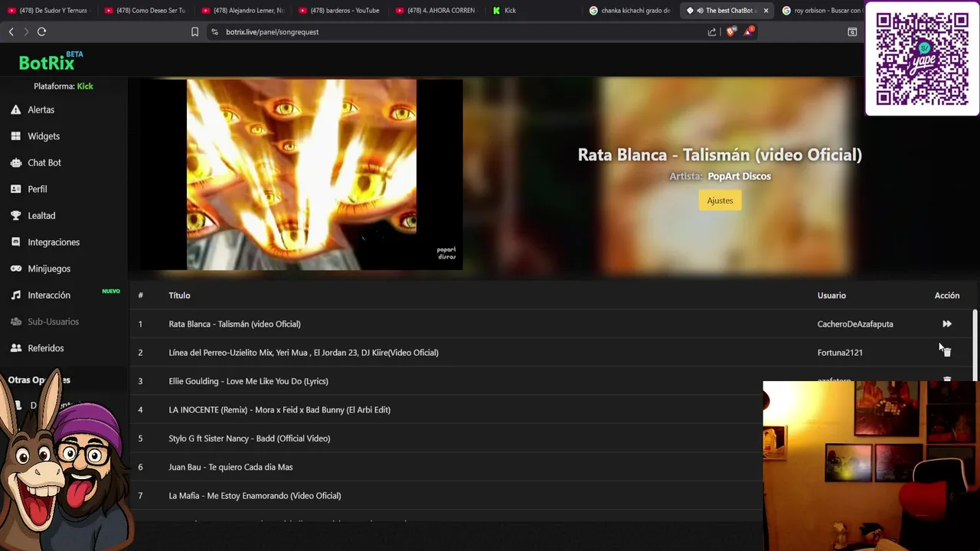This screenshot has width=980, height=551.
Task: Click the Widgets grid icon
Action: point(15,136)
